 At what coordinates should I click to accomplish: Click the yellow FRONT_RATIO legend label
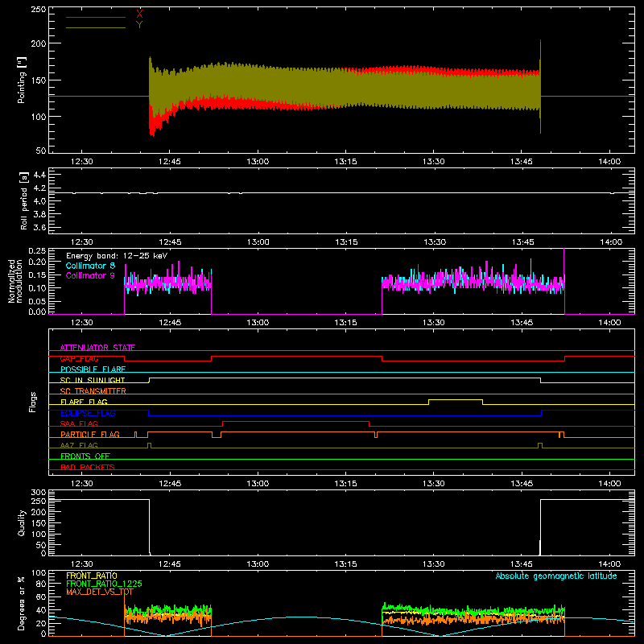pos(92,576)
